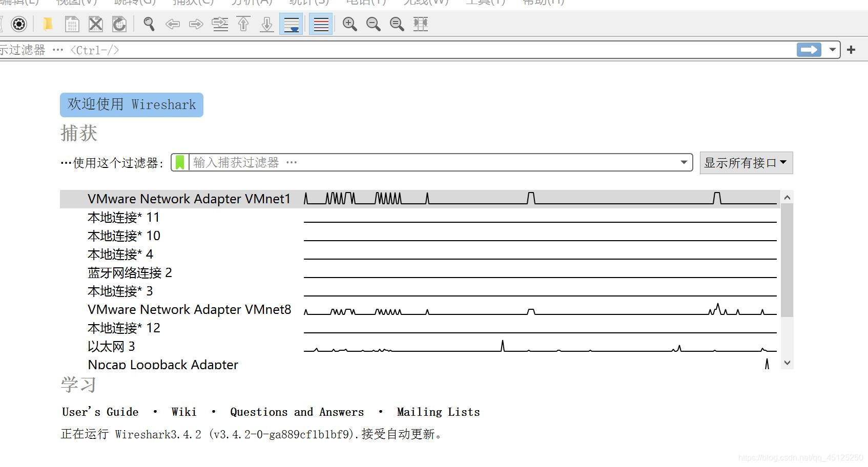Zoom out with the minus magnifier icon

(x=374, y=24)
